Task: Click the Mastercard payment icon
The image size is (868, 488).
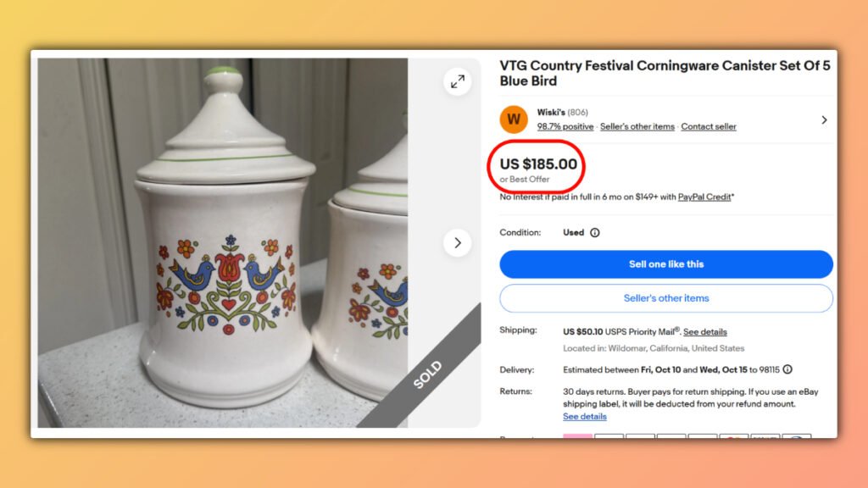Action: pyautogui.click(x=734, y=439)
